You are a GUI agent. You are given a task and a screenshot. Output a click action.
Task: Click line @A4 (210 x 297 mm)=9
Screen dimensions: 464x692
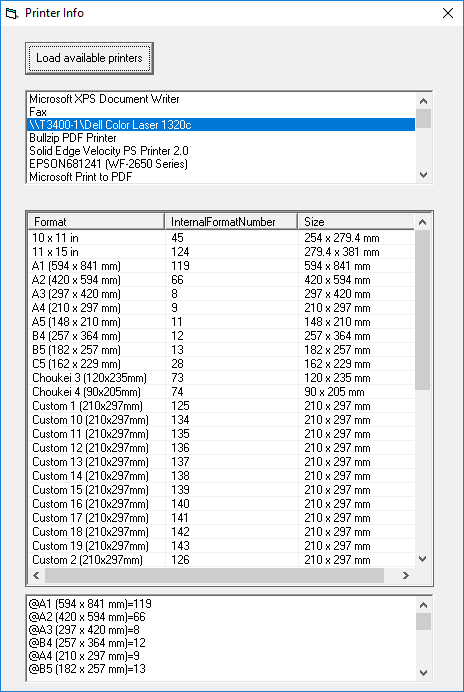point(84,656)
